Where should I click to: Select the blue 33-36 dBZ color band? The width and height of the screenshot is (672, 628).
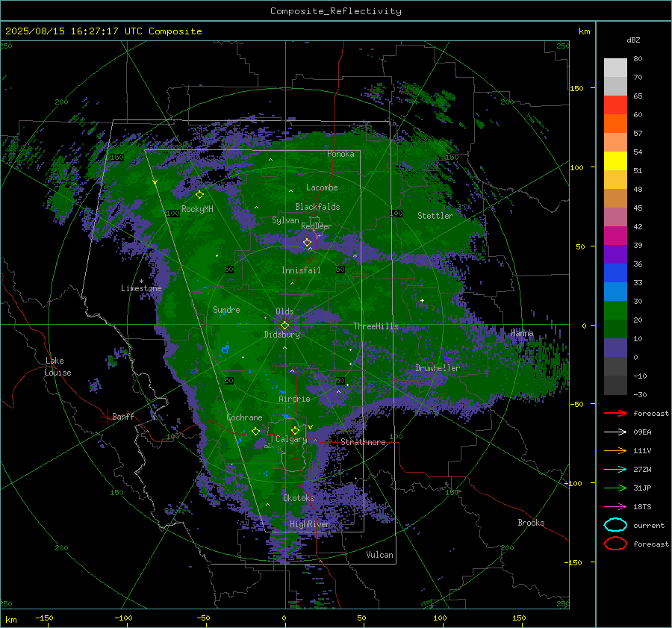[x=615, y=273]
